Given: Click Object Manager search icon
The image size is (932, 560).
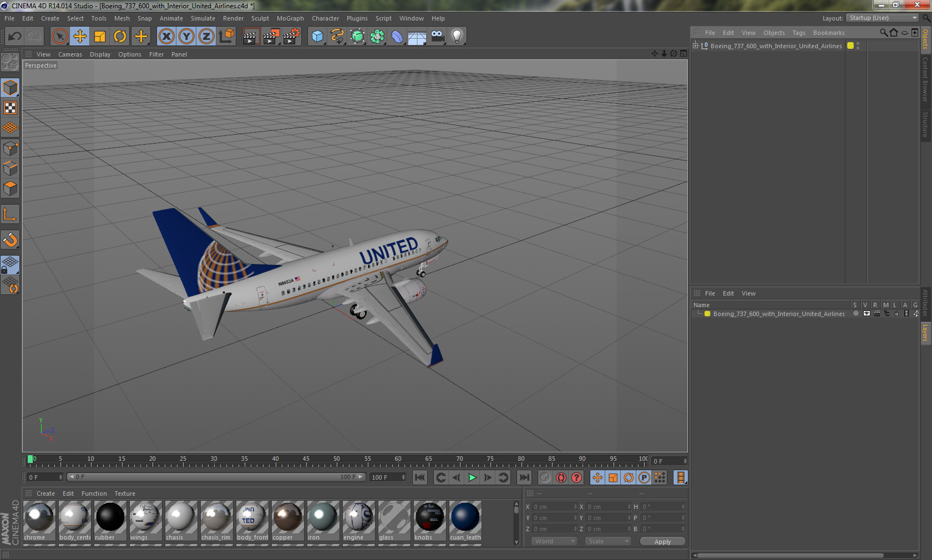Looking at the screenshot, I should pos(883,33).
